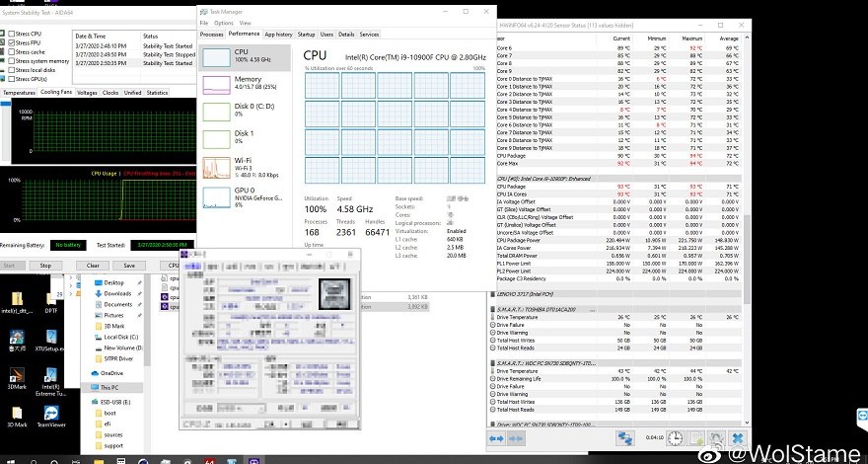The width and height of the screenshot is (868, 464).
Task: Click the AIDA64 Clear button
Action: (x=93, y=266)
